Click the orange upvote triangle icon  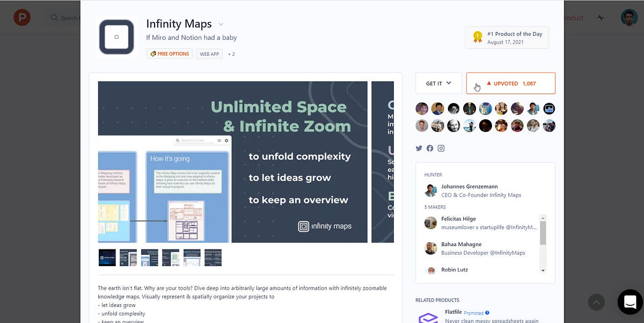tap(489, 83)
